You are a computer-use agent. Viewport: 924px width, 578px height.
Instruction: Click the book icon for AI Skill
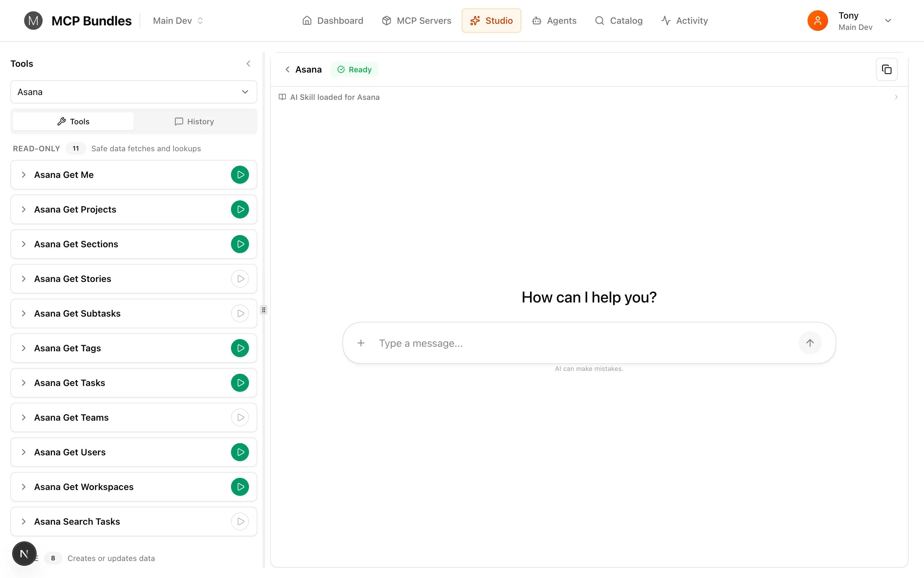[282, 97]
